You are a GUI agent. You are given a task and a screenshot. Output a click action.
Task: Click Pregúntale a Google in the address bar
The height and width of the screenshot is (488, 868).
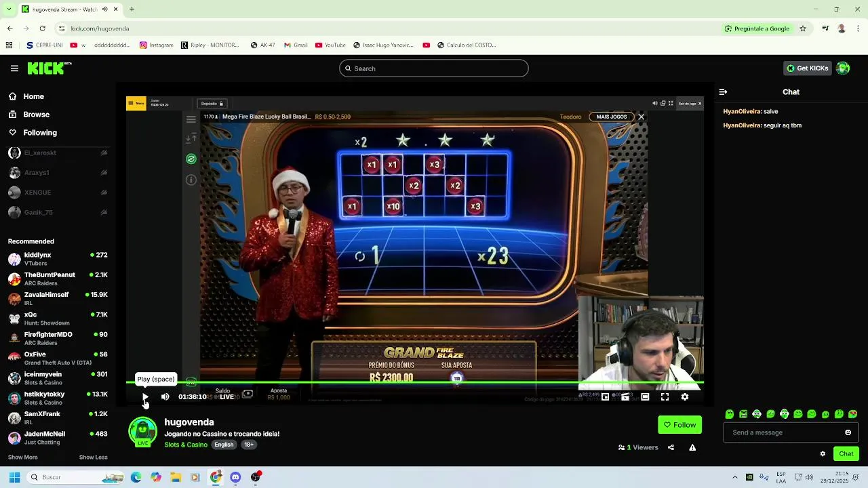click(x=757, y=28)
